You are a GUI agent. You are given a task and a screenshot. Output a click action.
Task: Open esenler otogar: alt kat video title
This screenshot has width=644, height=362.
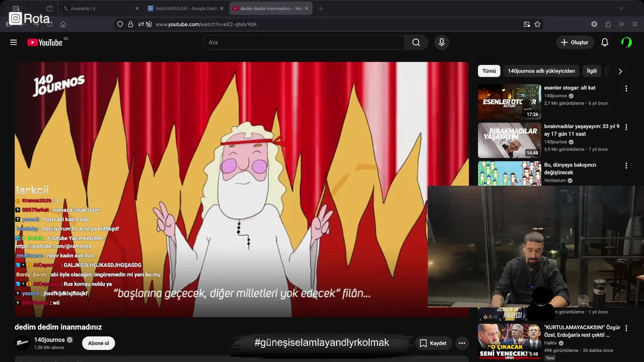(570, 87)
